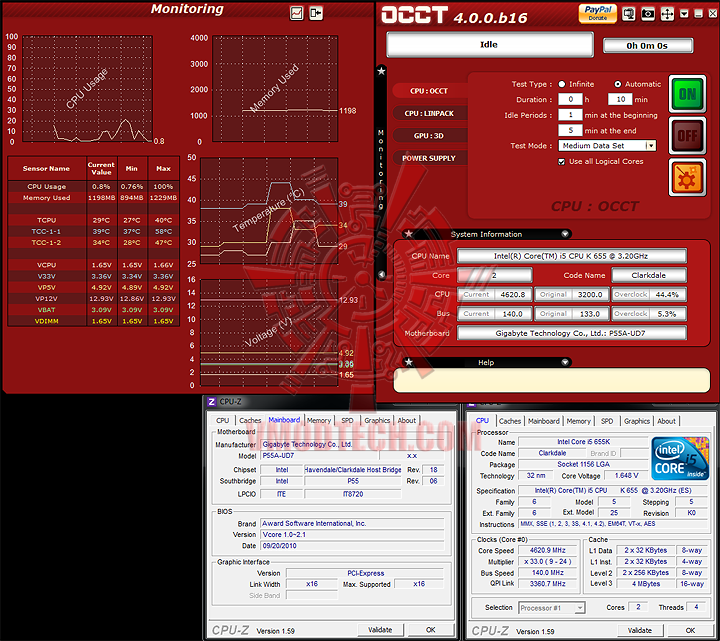Click the graph view icon in Monitoring header
720x641 pixels.
pyautogui.click(x=297, y=13)
